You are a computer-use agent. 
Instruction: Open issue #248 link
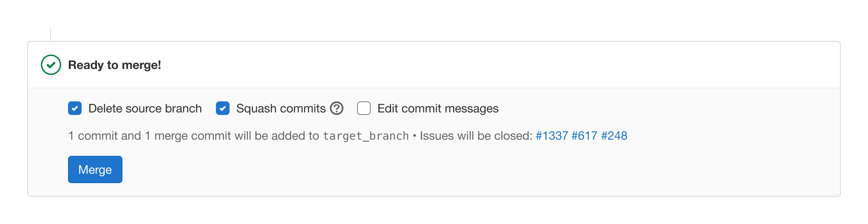(x=614, y=136)
